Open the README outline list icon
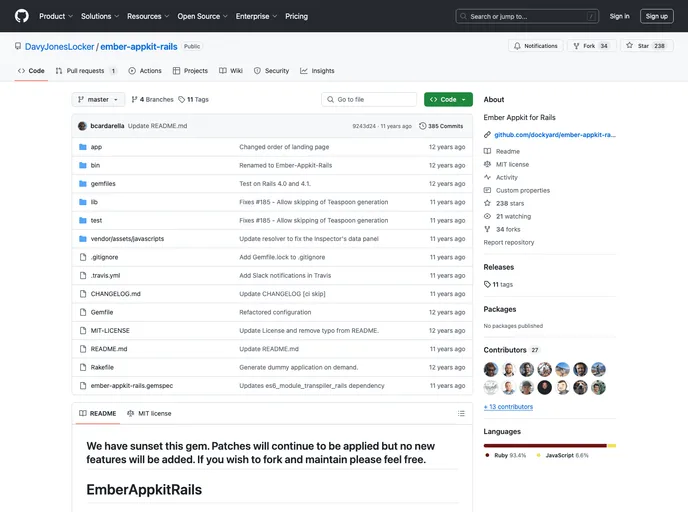The image size is (688, 512). [x=461, y=413]
